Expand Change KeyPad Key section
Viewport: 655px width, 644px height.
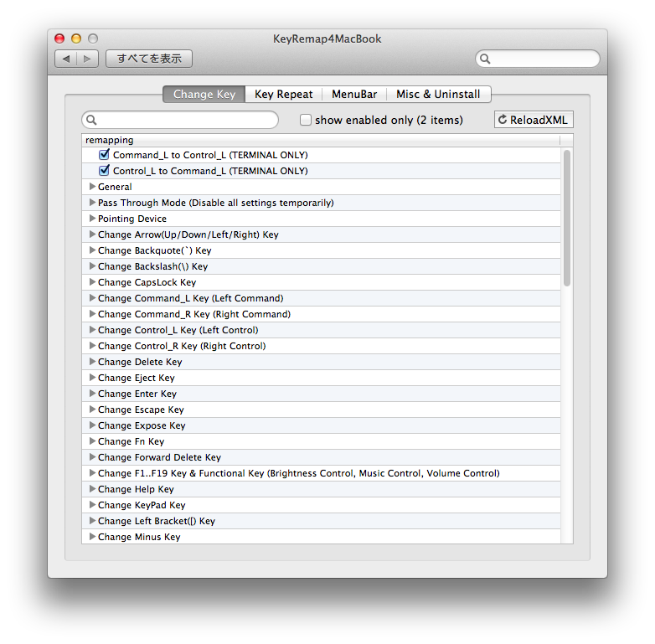pyautogui.click(x=93, y=505)
